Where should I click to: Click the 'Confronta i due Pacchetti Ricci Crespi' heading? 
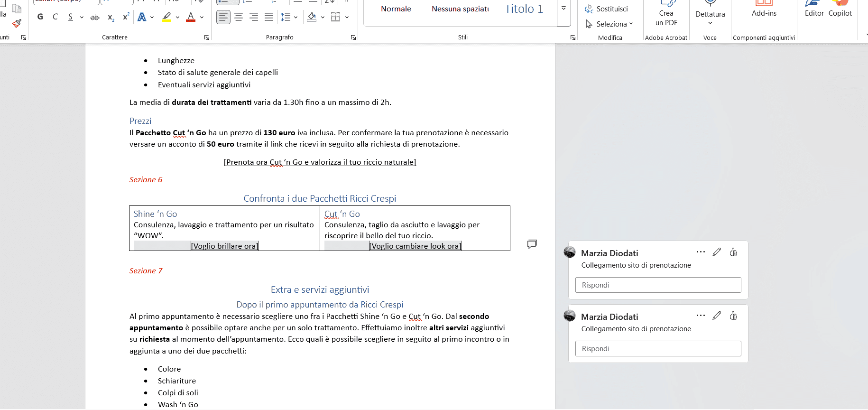tap(320, 199)
